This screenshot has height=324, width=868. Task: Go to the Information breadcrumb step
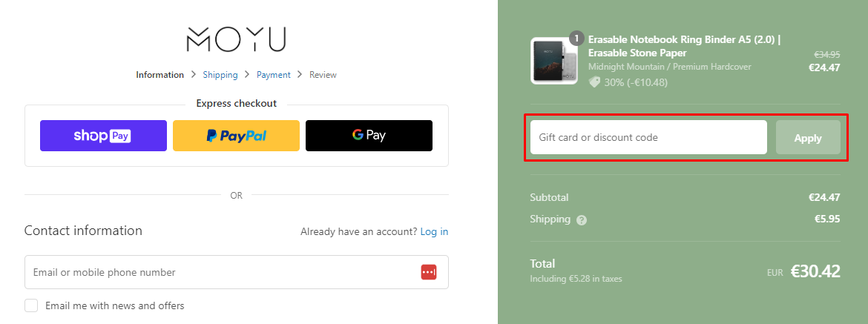[160, 75]
